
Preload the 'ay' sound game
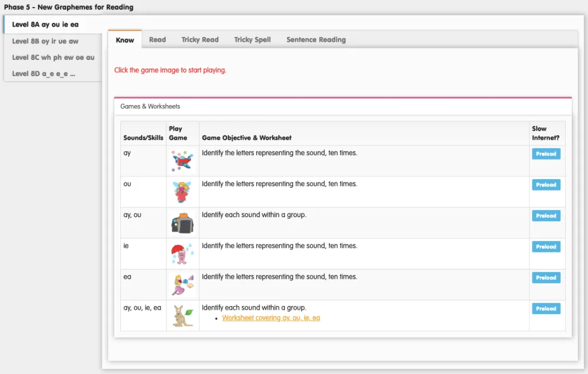click(x=546, y=154)
